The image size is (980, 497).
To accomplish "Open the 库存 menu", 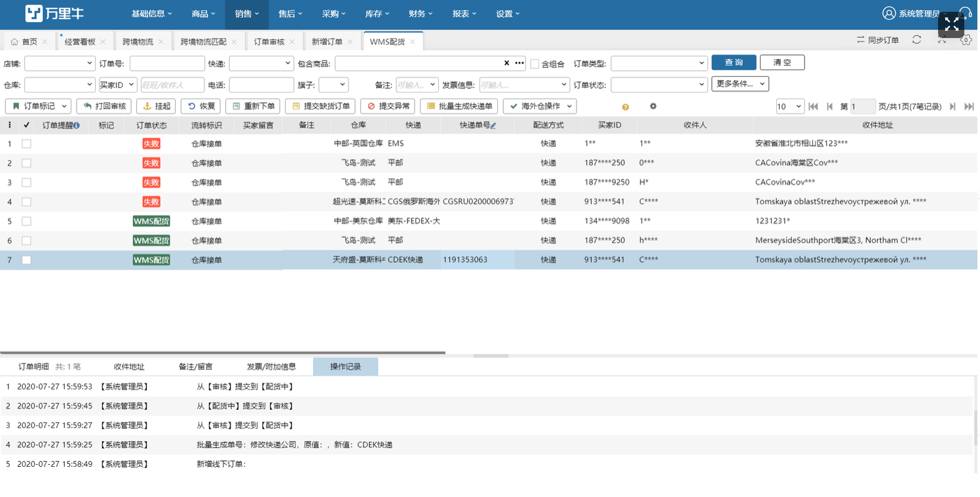I will [377, 14].
